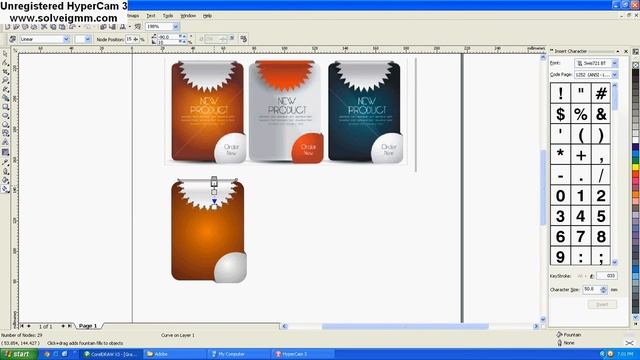
Task: Toggle the fountain fill lock button
Action: [x=232, y=38]
